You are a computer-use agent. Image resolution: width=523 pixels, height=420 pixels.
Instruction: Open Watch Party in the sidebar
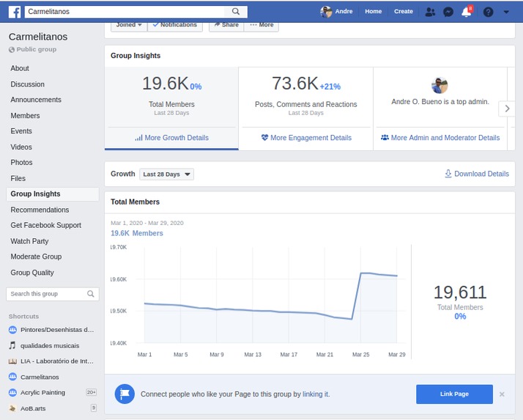pos(29,241)
